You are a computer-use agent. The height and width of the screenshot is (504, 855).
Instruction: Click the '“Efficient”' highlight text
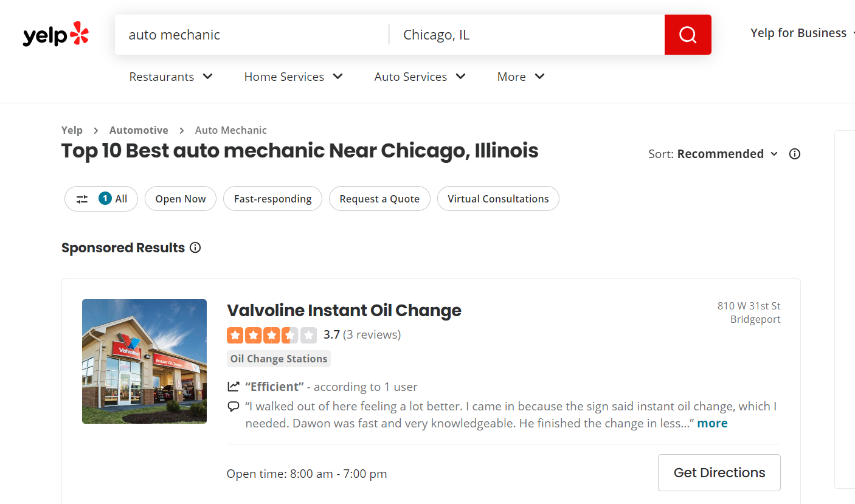(274, 387)
